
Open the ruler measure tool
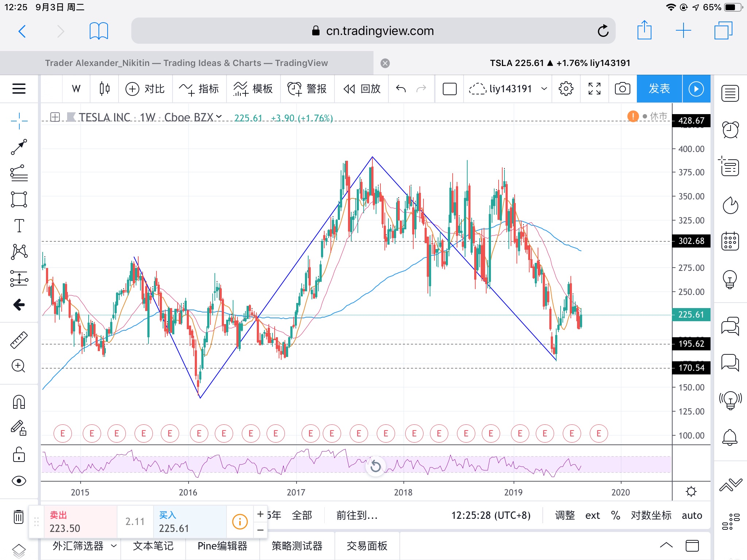19,340
